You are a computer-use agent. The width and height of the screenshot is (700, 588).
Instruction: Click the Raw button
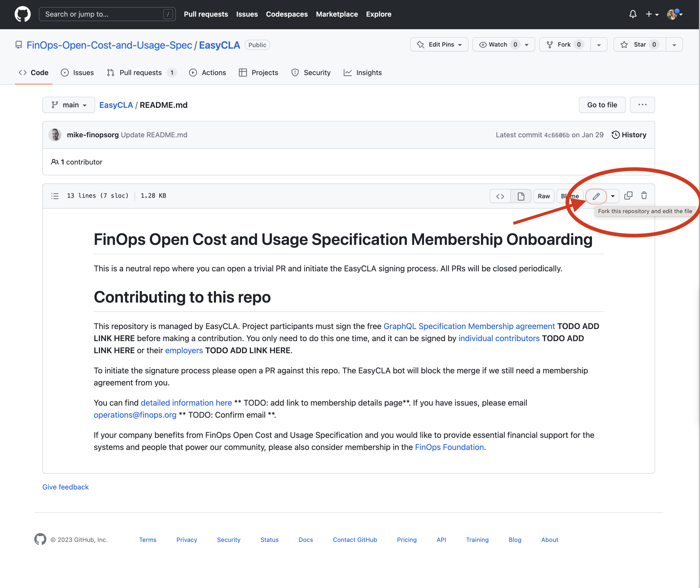(x=544, y=196)
